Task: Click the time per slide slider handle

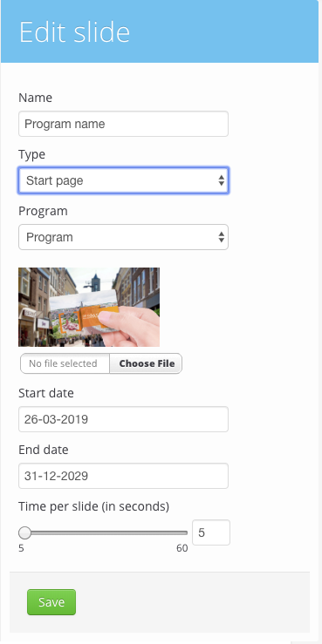Action: click(x=25, y=532)
